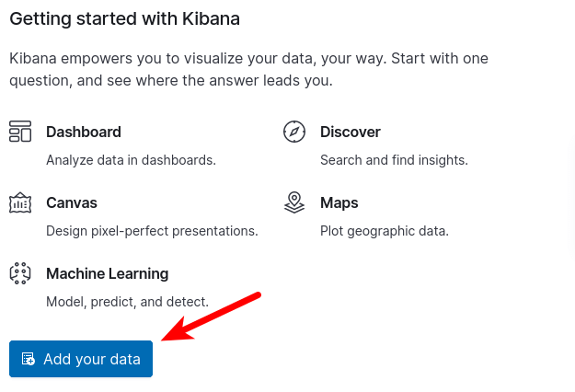Click the Discover compass icon
Viewport: 575px width, 392px height.
[294, 132]
